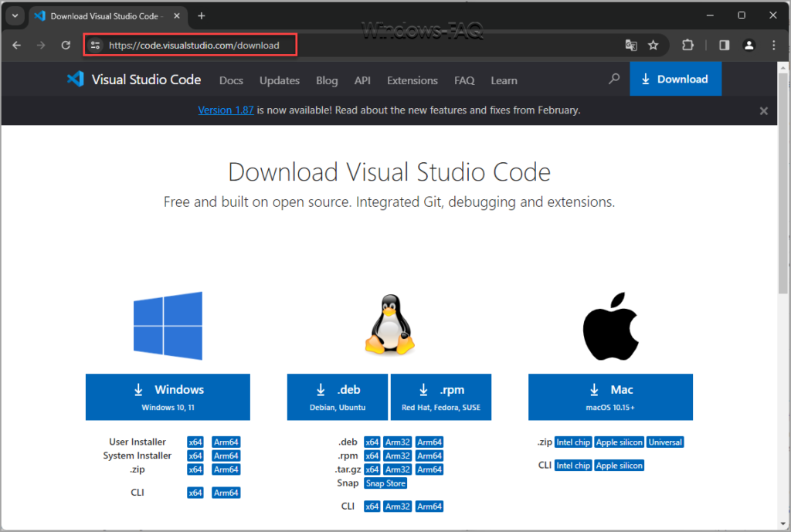
Task: Click the Mac download button
Action: coord(610,397)
